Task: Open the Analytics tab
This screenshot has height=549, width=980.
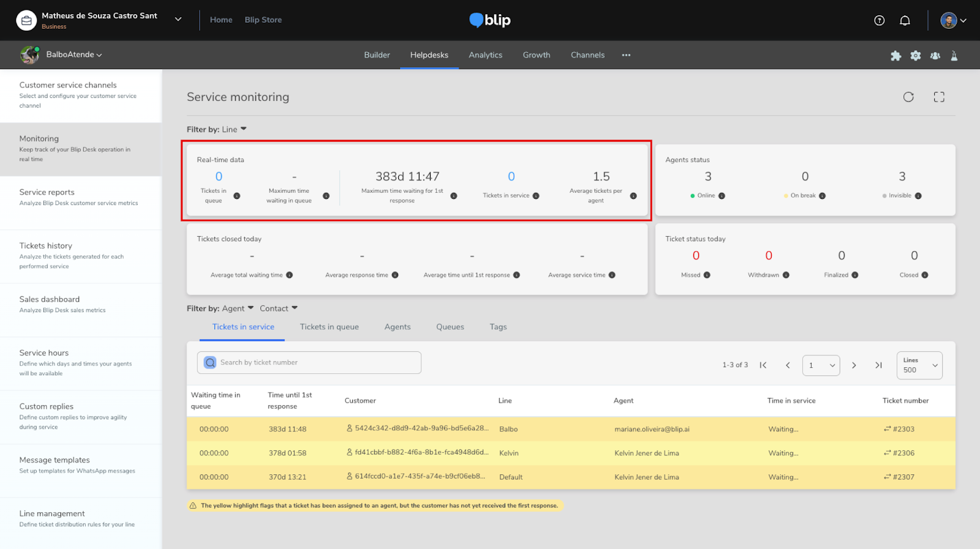Action: 485,55
